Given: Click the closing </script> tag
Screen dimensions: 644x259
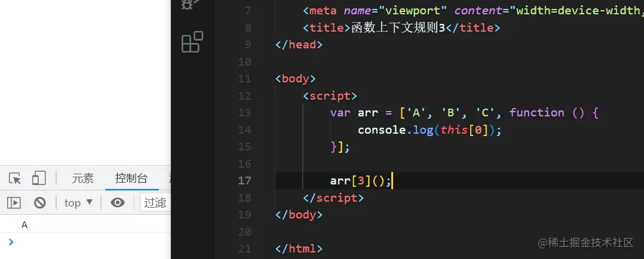Looking at the screenshot, I should coord(333,198).
